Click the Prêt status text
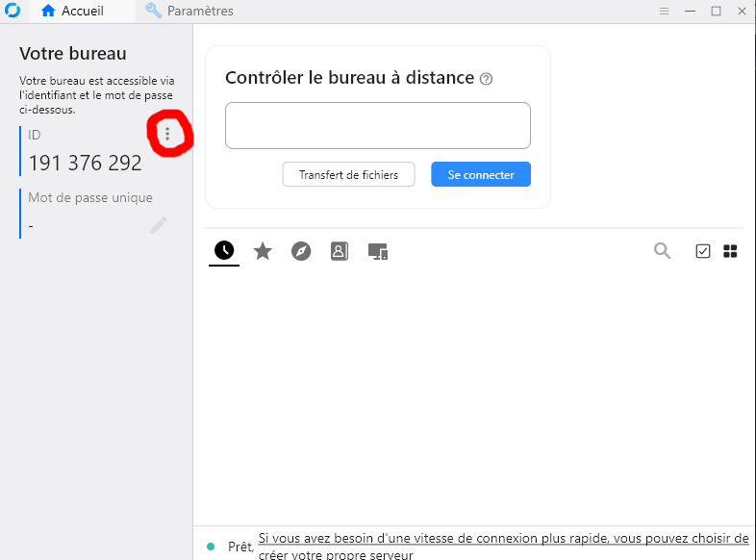 point(240,547)
